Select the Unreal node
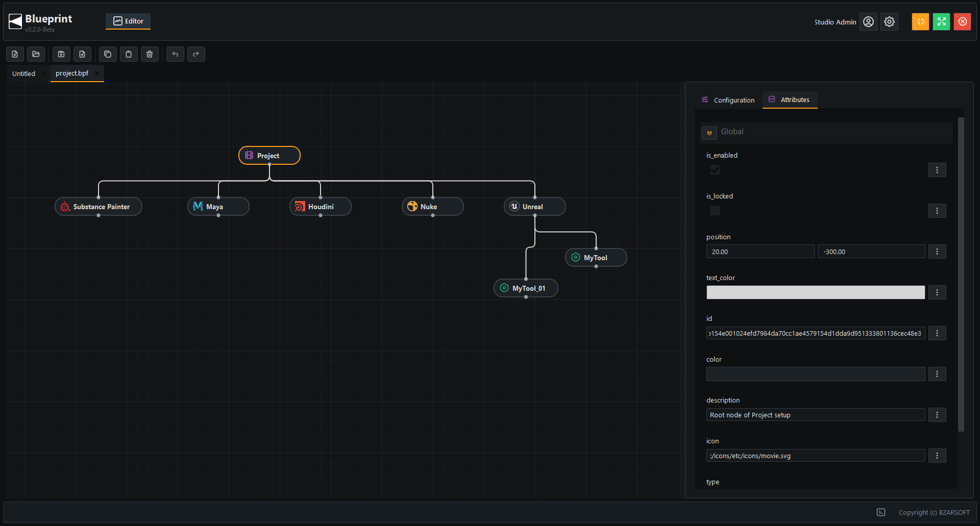The image size is (980, 526). (x=535, y=207)
